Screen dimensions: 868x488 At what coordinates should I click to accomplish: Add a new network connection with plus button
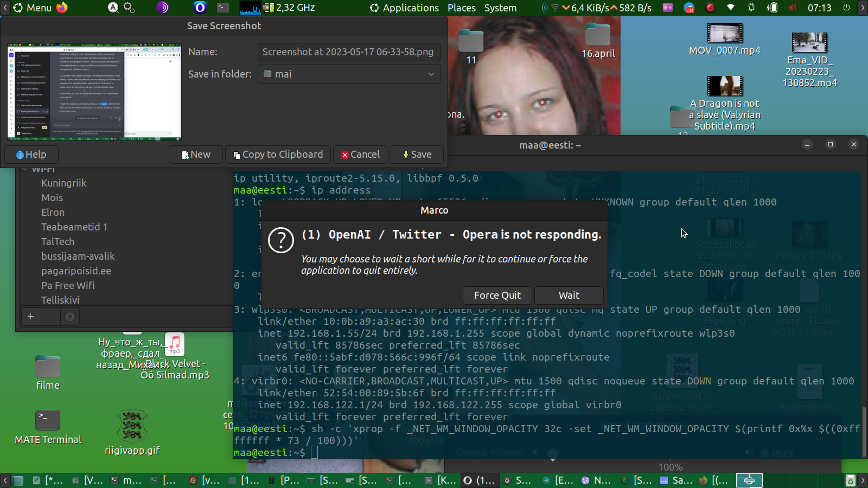pyautogui.click(x=31, y=317)
